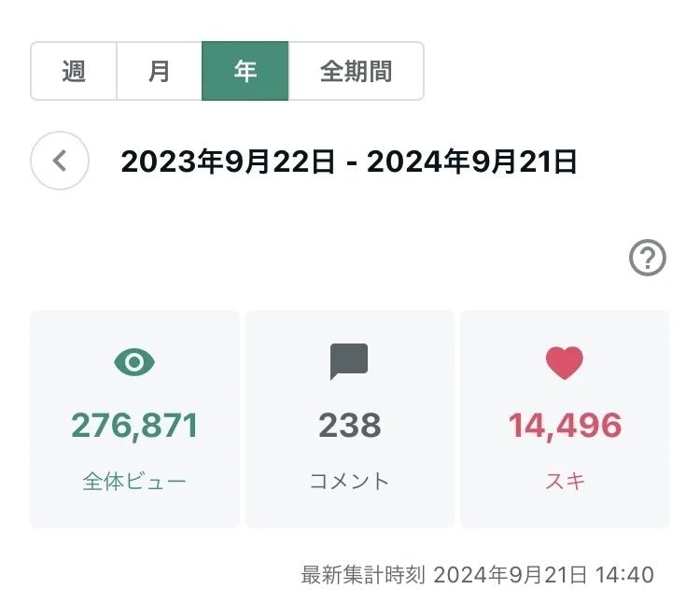This screenshot has width=700, height=603.
Task: Select the 年 (year) tab
Action: coord(245,71)
